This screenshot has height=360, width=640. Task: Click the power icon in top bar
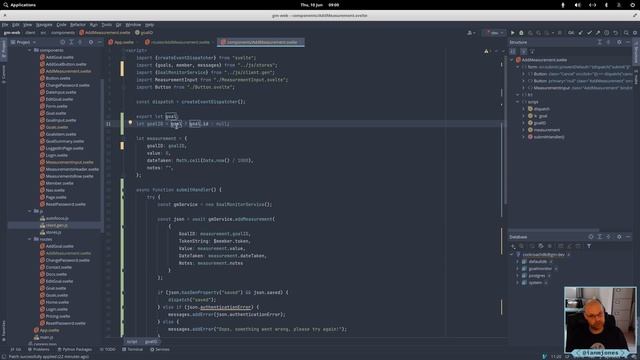point(633,5)
